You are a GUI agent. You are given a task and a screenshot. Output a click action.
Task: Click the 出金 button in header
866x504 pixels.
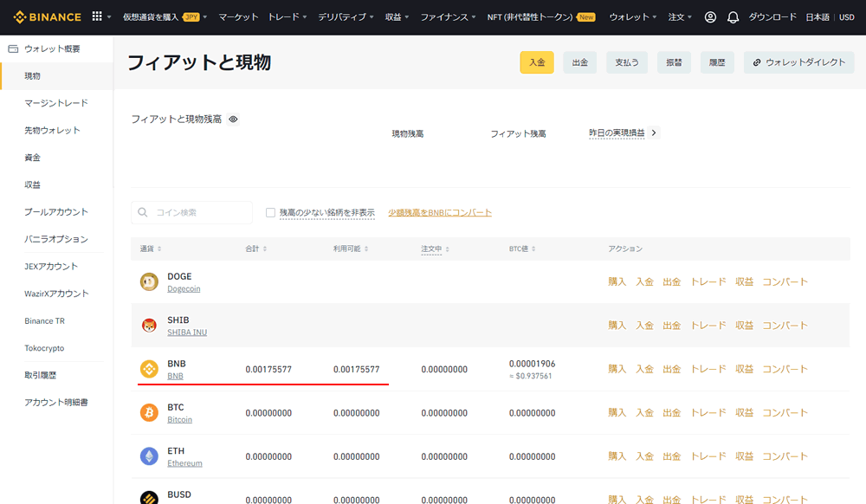[x=580, y=62]
